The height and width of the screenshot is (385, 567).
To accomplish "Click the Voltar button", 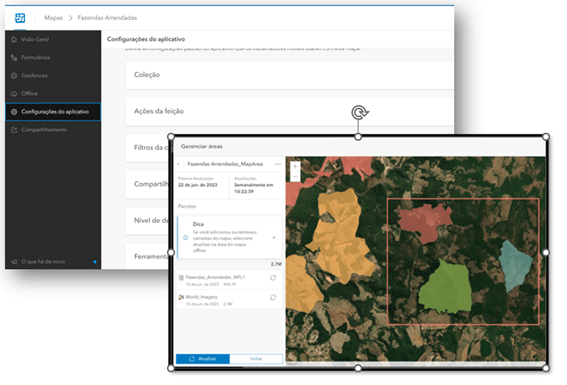I will point(256,359).
